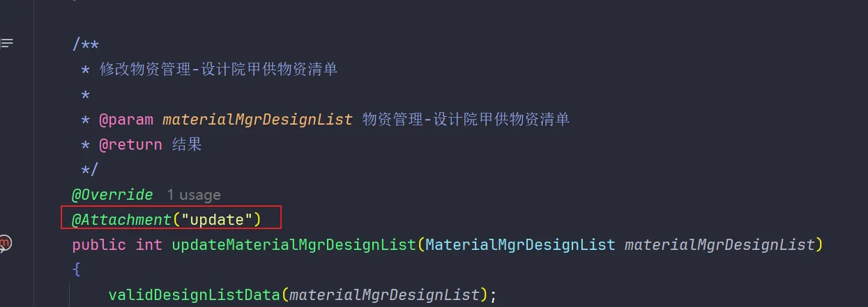Viewport: 868px width, 307px height.
Task: Click the @return Javadoc tag
Action: tap(130, 145)
